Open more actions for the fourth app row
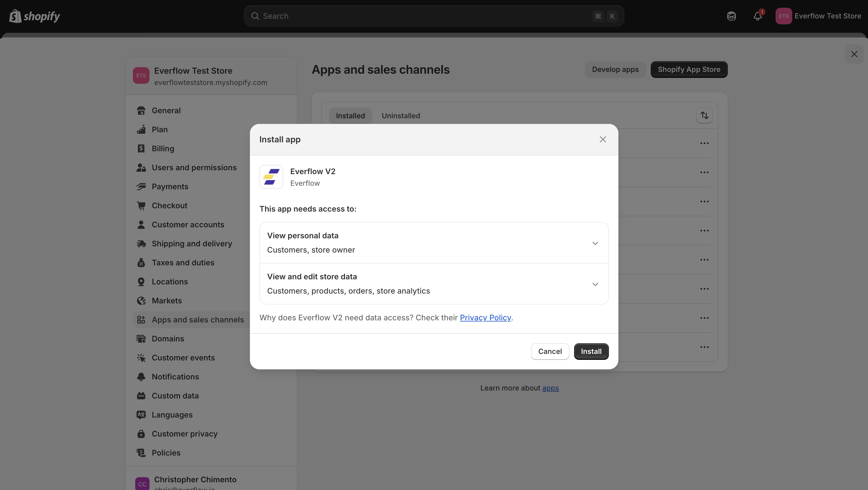The width and height of the screenshot is (868, 490). [x=704, y=231]
